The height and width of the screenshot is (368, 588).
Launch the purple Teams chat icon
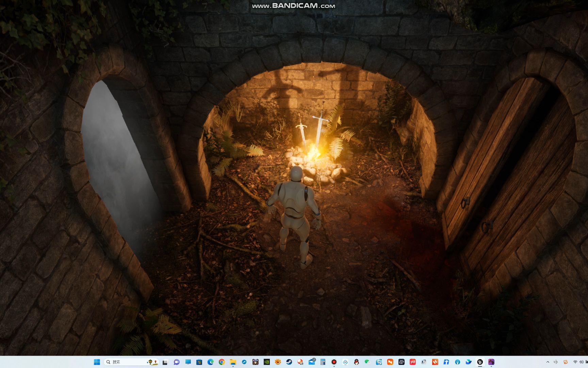click(177, 362)
